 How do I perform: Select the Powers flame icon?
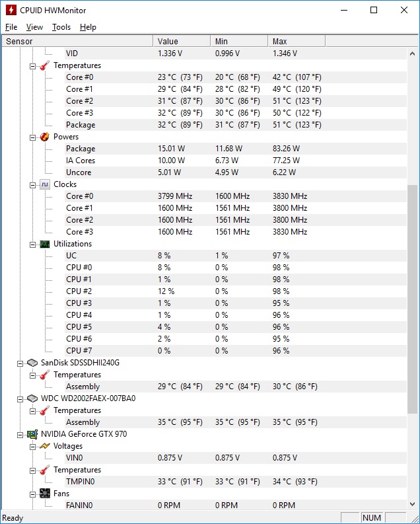(45, 137)
